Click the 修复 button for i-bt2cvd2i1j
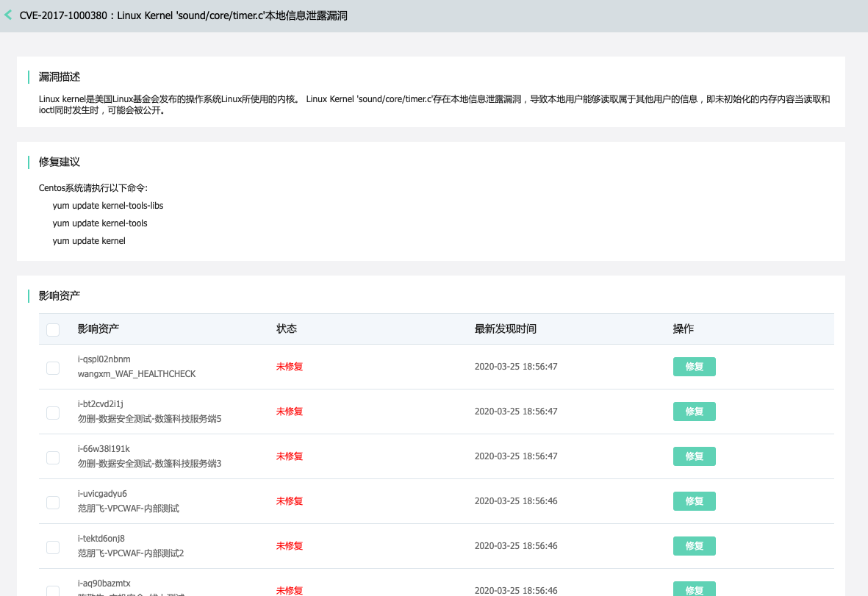This screenshot has height=596, width=868. point(694,412)
